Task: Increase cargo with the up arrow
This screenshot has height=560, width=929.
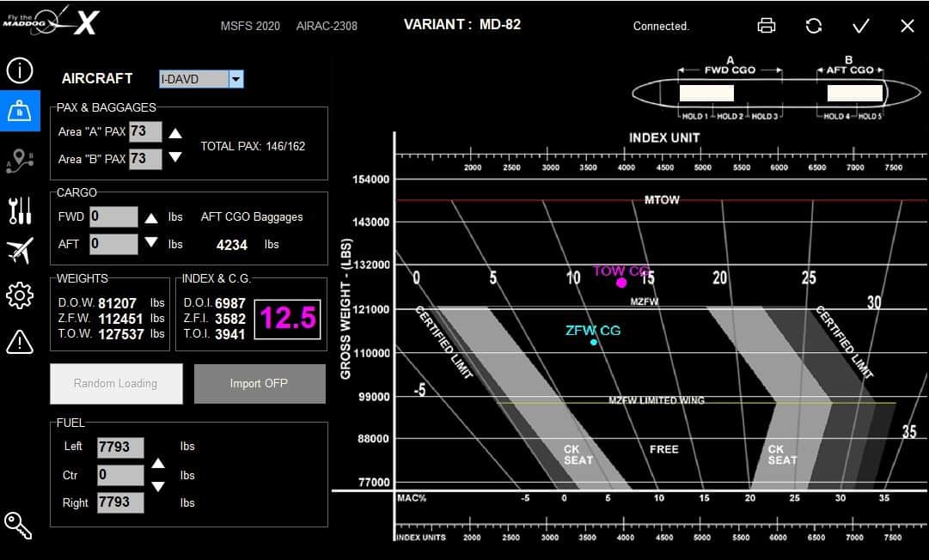Action: (x=151, y=218)
